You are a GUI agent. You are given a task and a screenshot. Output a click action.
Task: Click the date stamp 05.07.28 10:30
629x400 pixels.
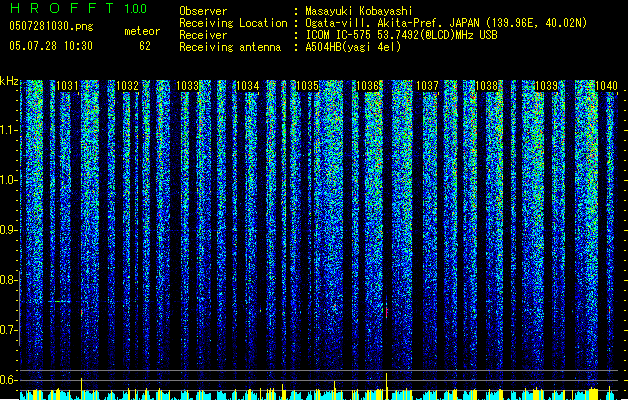pyautogui.click(x=51, y=46)
